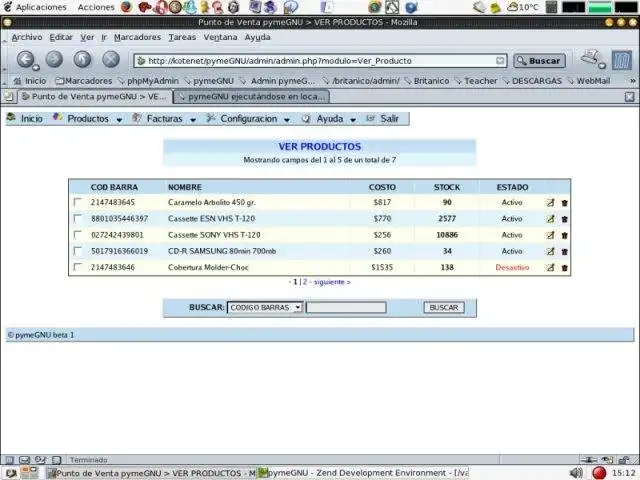Click the product search text field
This screenshot has height=480, width=640.
[346, 307]
